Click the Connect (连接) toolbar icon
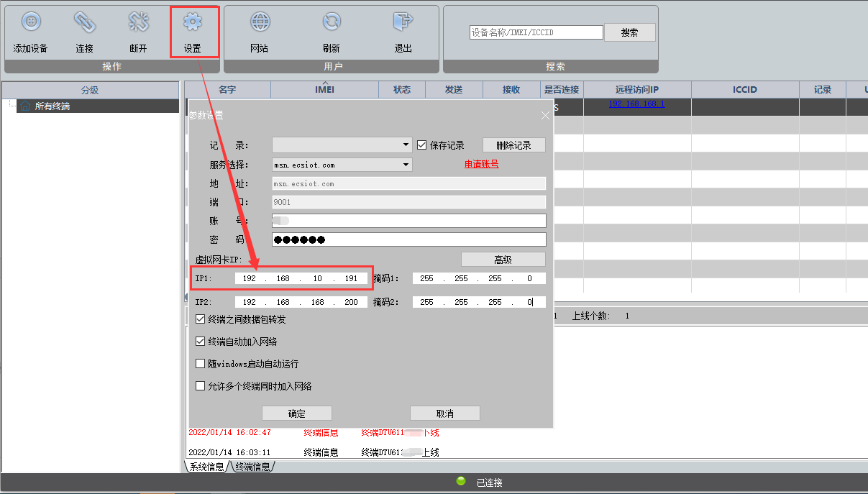 point(84,24)
